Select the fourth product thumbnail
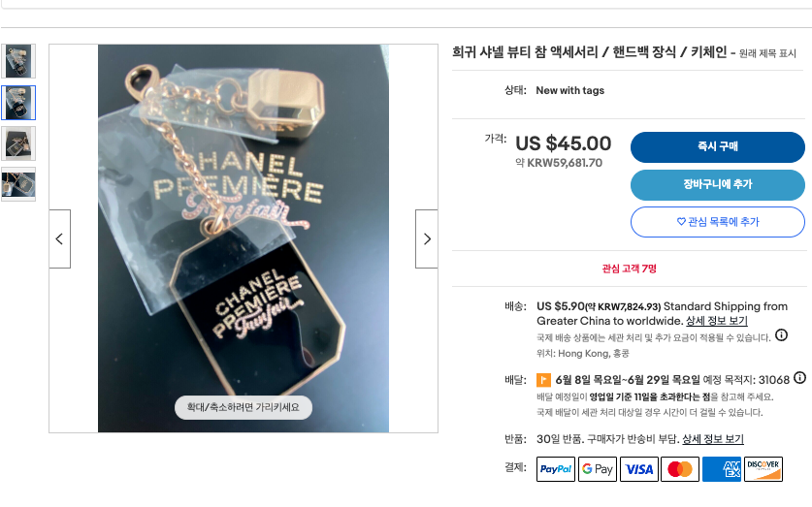Viewport: 812px width, 507px height. click(18, 184)
